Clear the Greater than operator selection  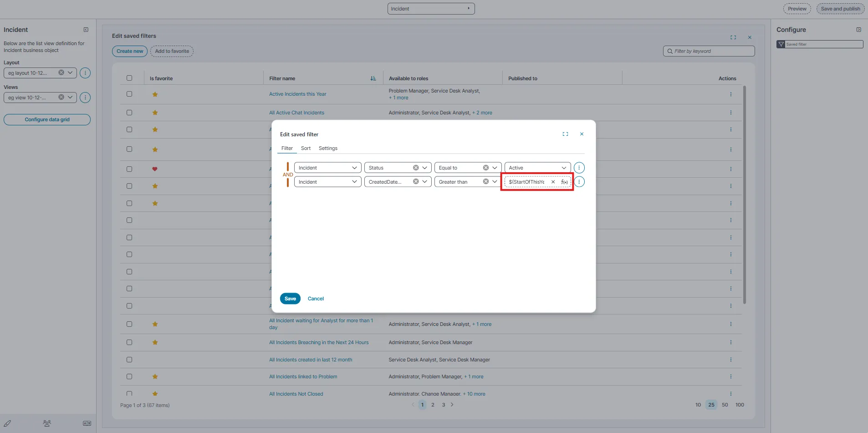(x=486, y=181)
